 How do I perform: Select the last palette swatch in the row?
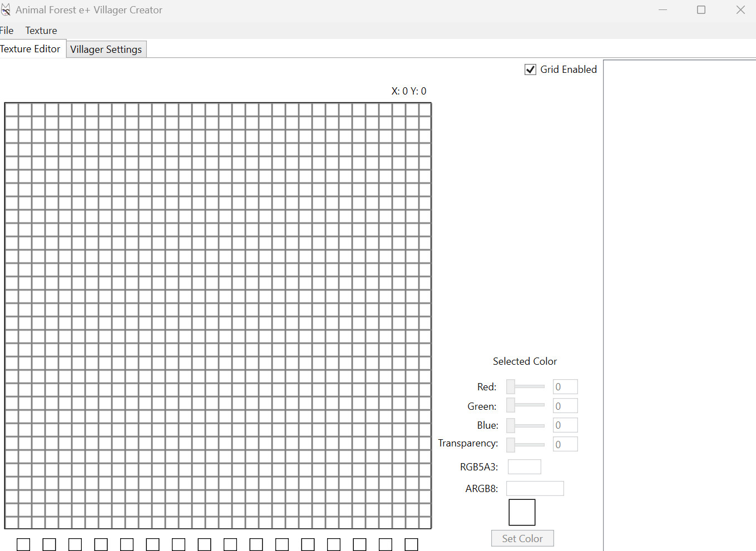pos(411,544)
